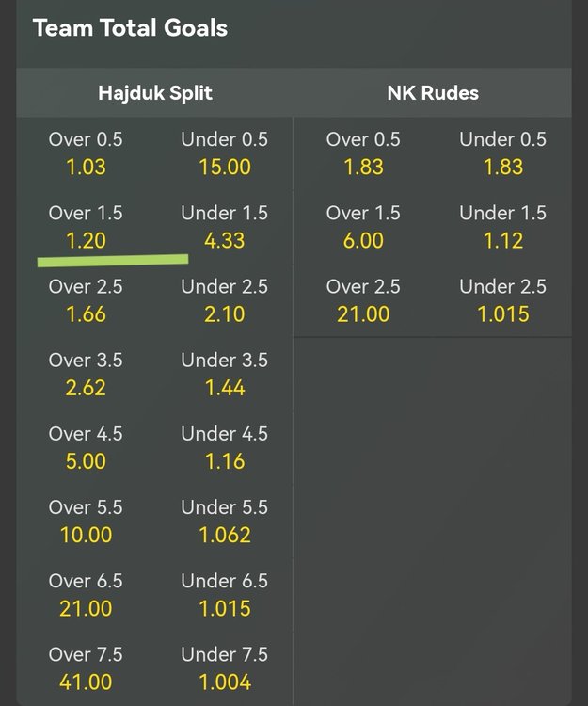Screen dimensions: 588x706
Task: Choose Hajduk Split Over 3.5 at 2.62
Action: tap(86, 375)
